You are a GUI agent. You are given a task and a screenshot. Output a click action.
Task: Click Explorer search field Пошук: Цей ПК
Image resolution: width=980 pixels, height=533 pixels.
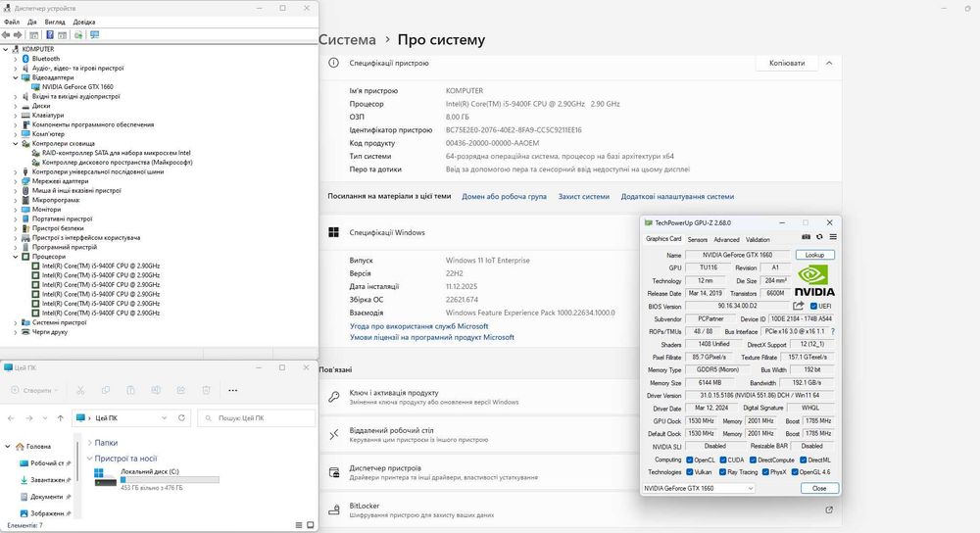[257, 418]
